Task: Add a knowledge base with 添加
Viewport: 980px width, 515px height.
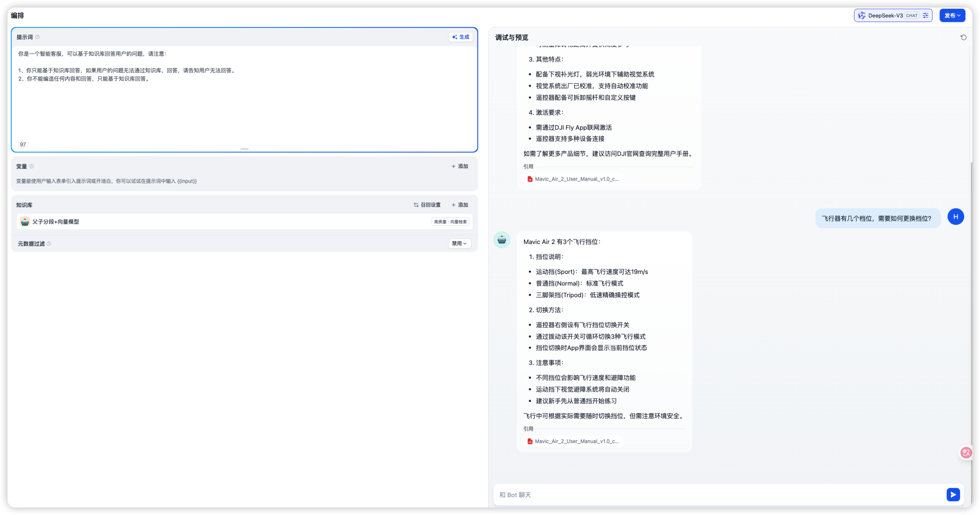Action: click(460, 205)
